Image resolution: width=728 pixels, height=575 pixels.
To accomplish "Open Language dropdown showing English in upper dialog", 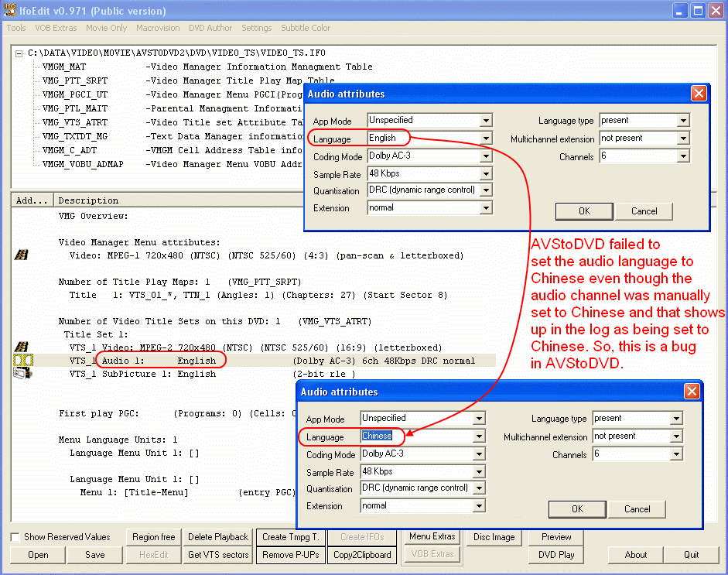I will (486, 139).
